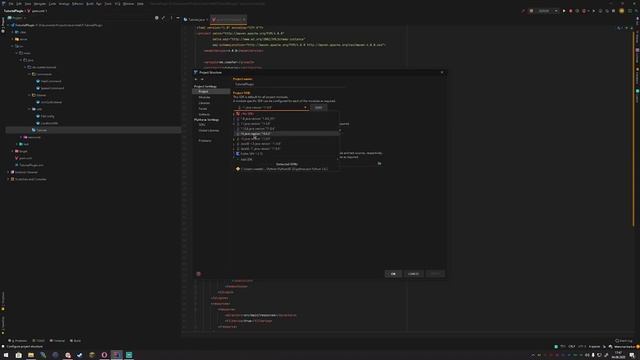Select the Kotlin SDK entry in SDK list
This screenshot has width=640, height=360.
point(287,154)
